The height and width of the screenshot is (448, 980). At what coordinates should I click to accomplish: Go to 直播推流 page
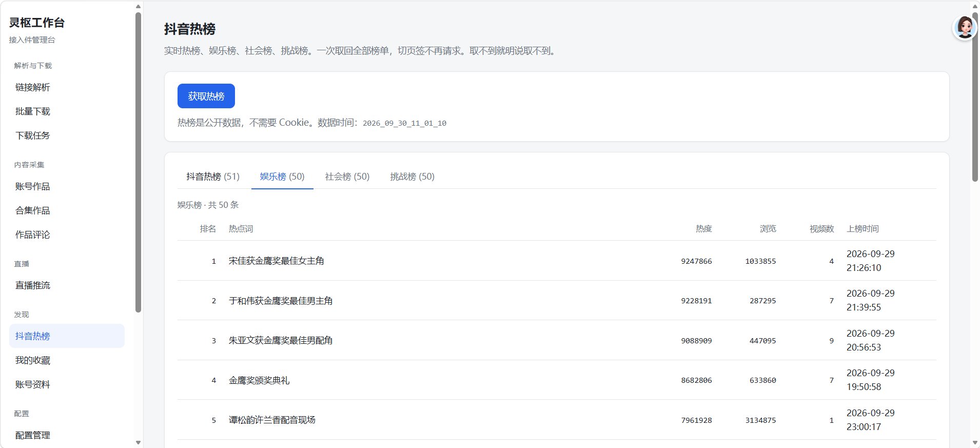pos(67,285)
